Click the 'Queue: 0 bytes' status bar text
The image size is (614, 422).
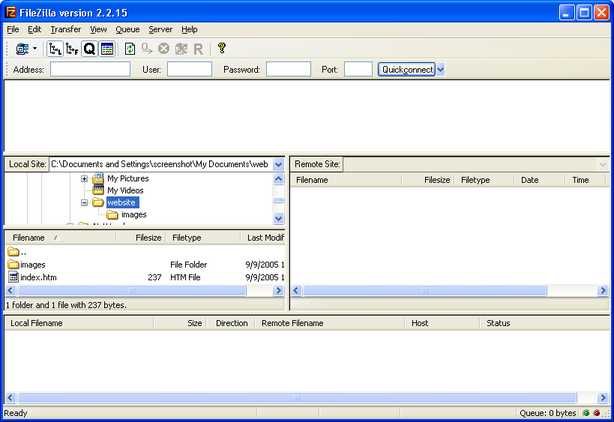tap(547, 413)
